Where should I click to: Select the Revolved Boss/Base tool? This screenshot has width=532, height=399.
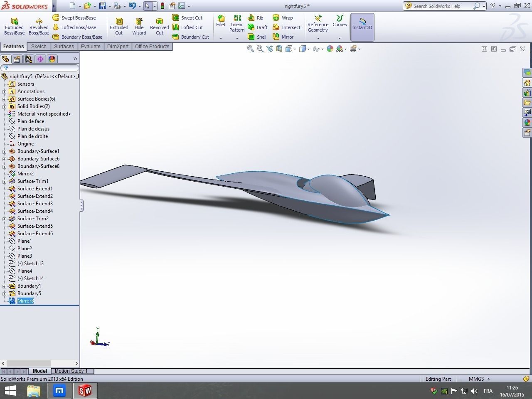coord(39,27)
